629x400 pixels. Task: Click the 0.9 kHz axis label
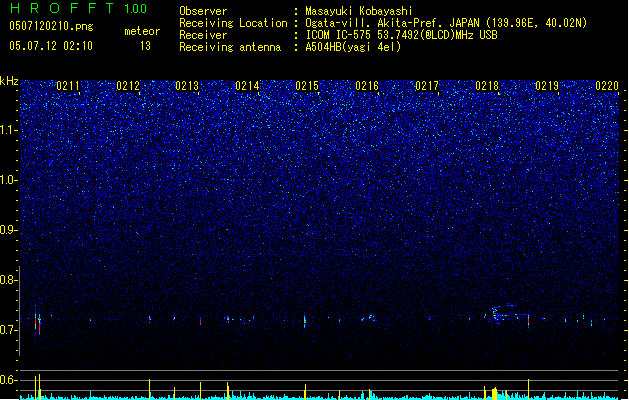click(x=8, y=230)
